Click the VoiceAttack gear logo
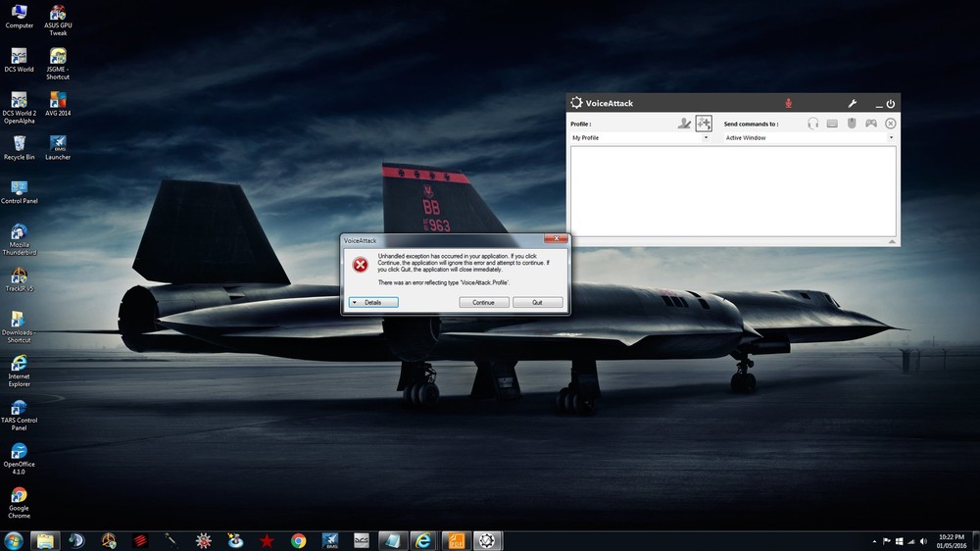Viewport: 980px width, 551px height. [576, 103]
